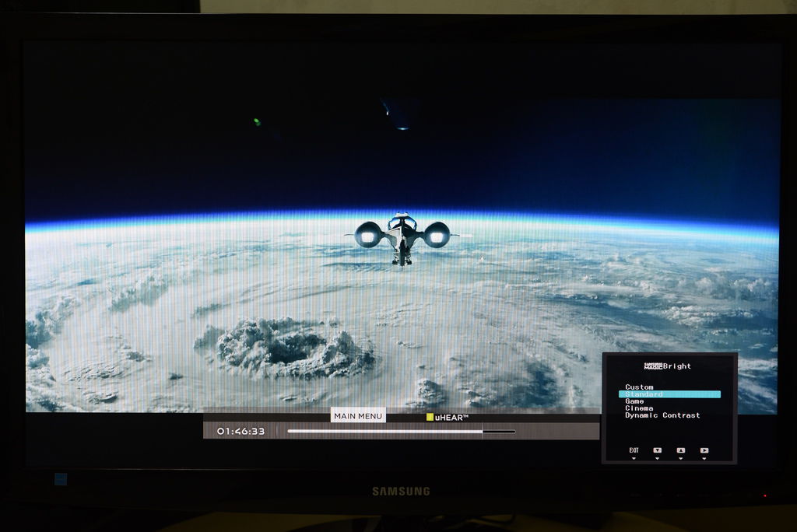The height and width of the screenshot is (532, 797).
Task: Choose highlighted Standard in MagicBright menu
Action: (x=669, y=394)
